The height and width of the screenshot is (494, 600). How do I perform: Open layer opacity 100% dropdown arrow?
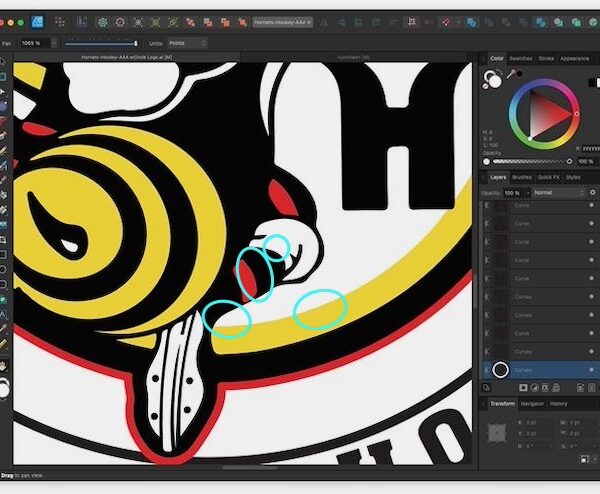[x=528, y=193]
